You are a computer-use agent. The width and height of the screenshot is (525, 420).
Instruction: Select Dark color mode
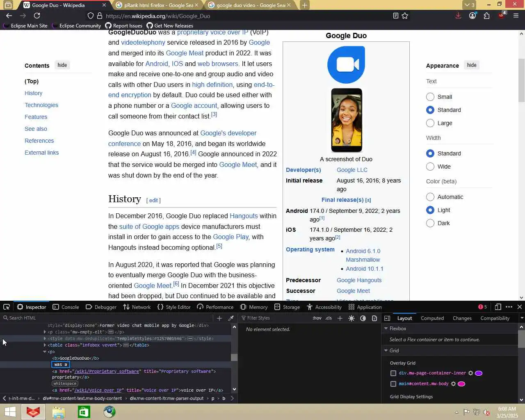tap(430, 223)
